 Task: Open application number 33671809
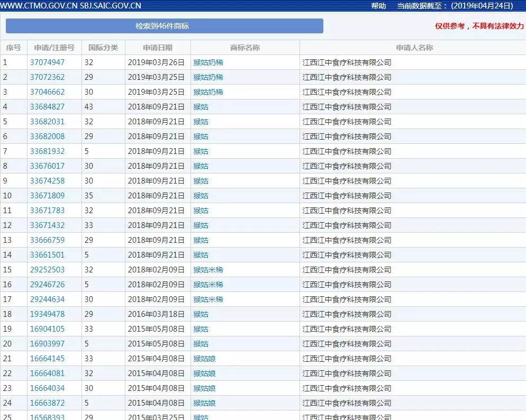click(x=47, y=196)
